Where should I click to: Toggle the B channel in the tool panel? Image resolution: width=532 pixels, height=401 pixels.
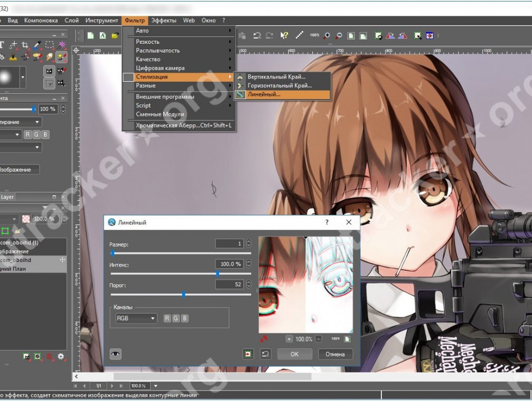pos(45,134)
